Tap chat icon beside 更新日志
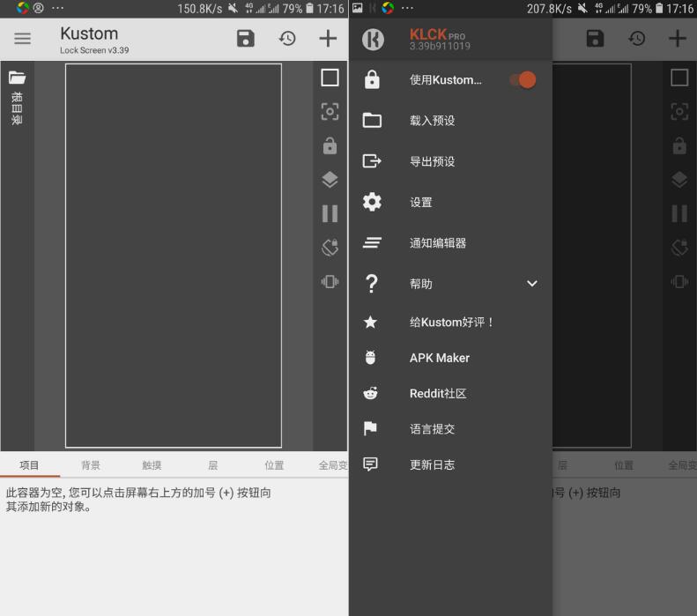The height and width of the screenshot is (616, 697). (x=370, y=464)
